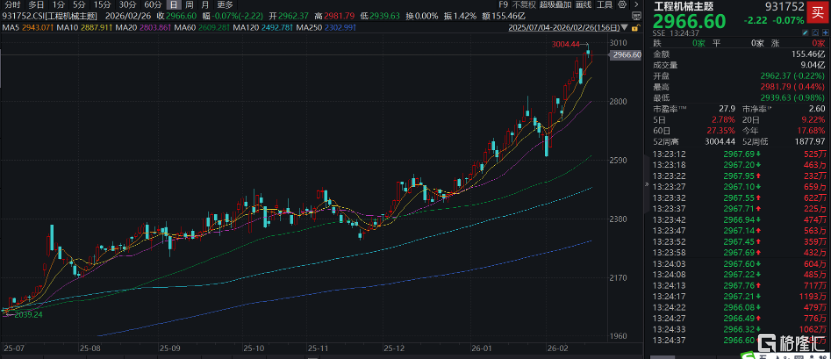This screenshot has height=360, width=832.
Task: Select the 5分 period tab
Action: coord(79,4)
